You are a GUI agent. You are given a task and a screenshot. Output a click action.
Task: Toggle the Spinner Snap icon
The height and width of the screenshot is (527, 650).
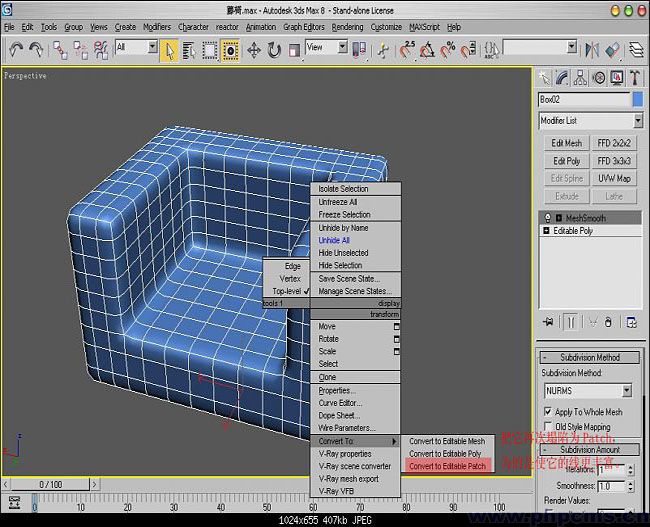click(469, 50)
